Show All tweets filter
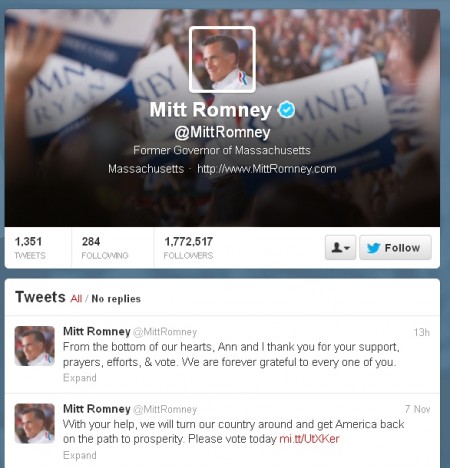Image resolution: width=450 pixels, height=468 pixels. click(76, 299)
